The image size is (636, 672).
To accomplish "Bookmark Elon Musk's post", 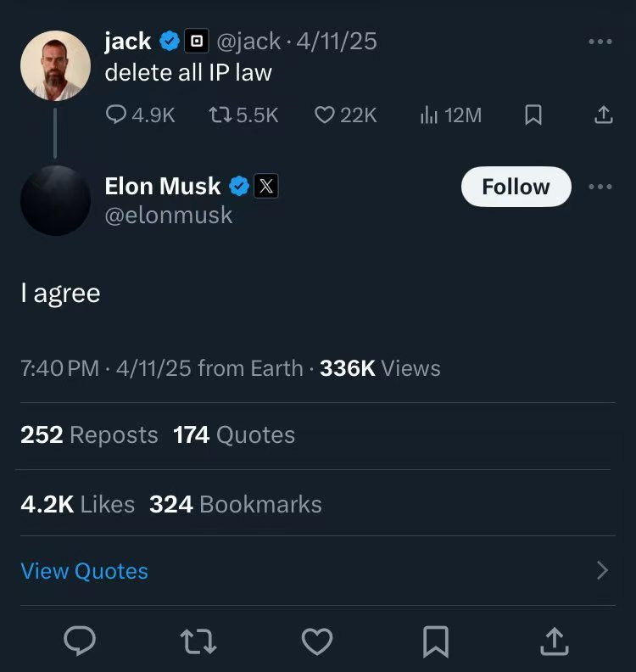I will [436, 641].
